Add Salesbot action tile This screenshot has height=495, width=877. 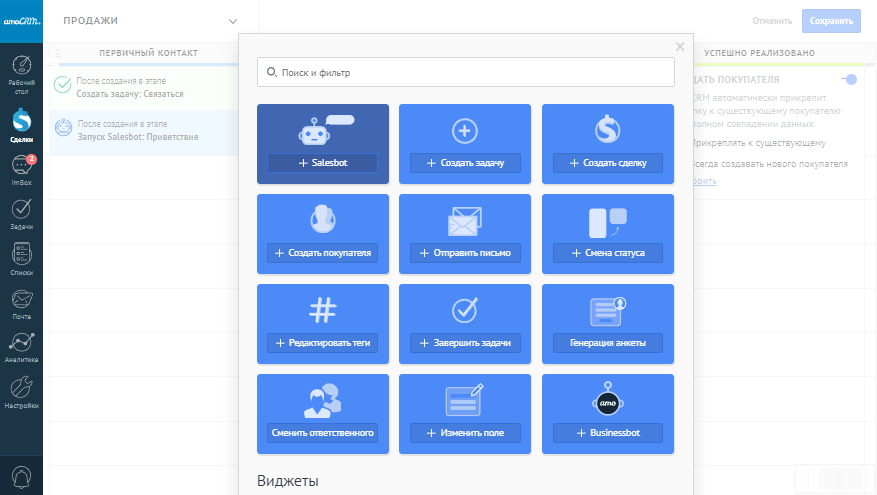(x=322, y=163)
